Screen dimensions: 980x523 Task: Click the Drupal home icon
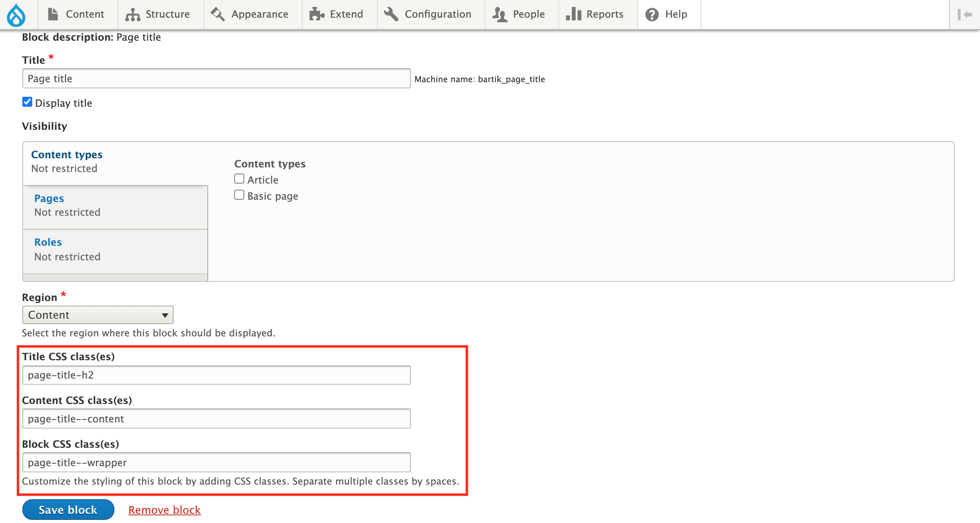point(17,14)
